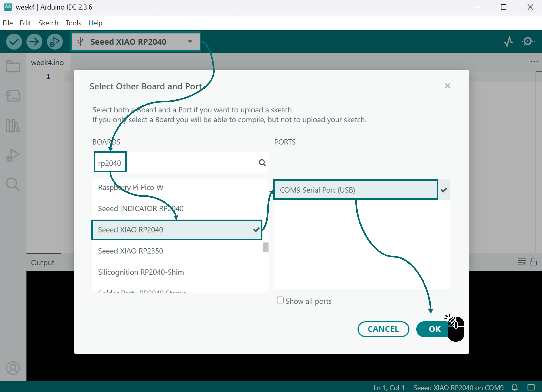
Task: Click the Upload arrow toolbar icon
Action: 34,42
